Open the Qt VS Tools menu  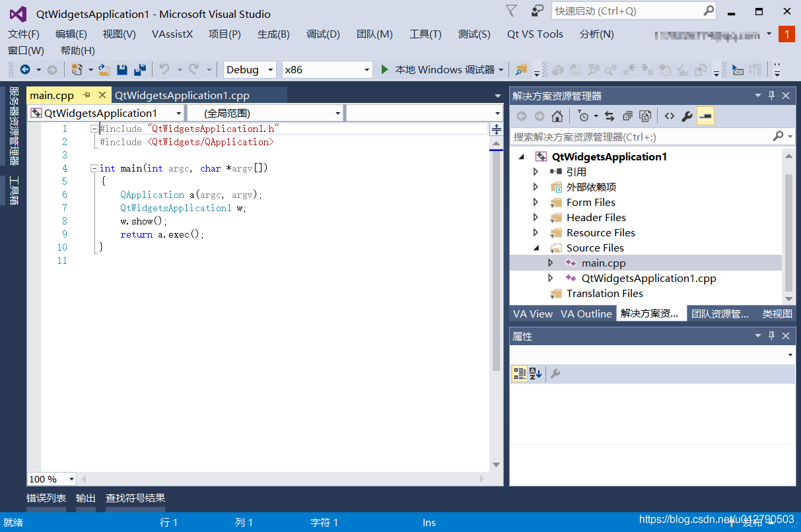tap(535, 34)
